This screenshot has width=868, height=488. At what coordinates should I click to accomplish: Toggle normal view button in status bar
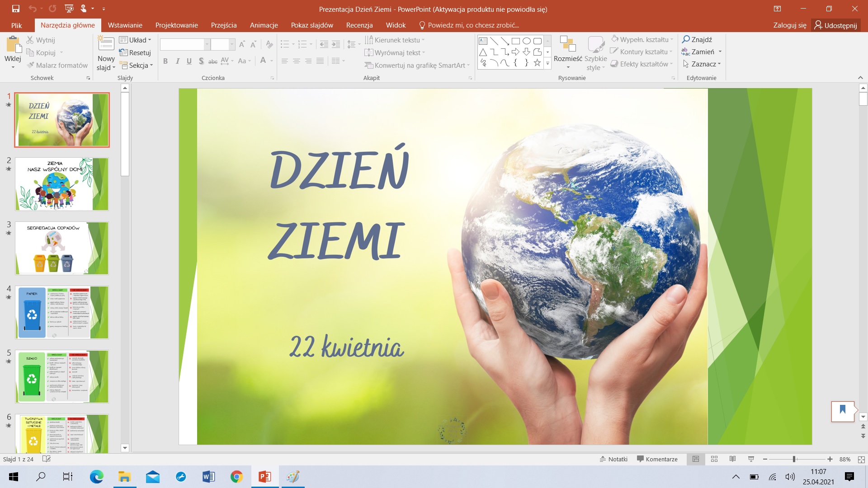pos(696,459)
